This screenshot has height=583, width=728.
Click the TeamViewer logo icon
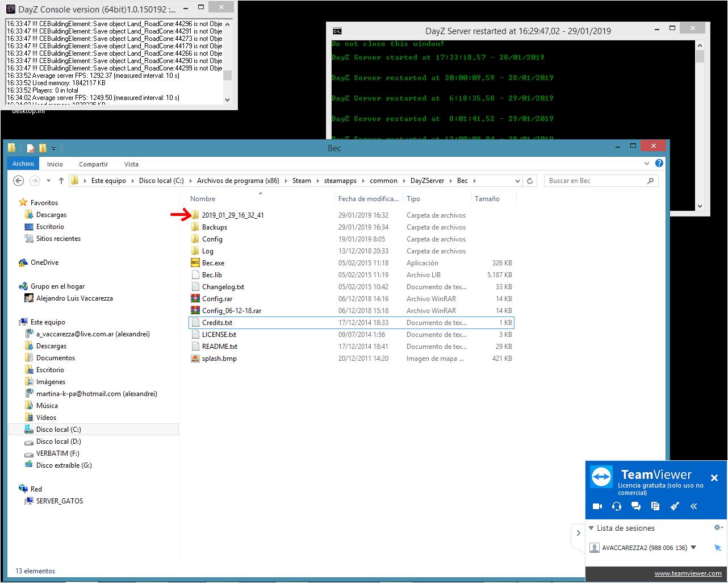(601, 476)
